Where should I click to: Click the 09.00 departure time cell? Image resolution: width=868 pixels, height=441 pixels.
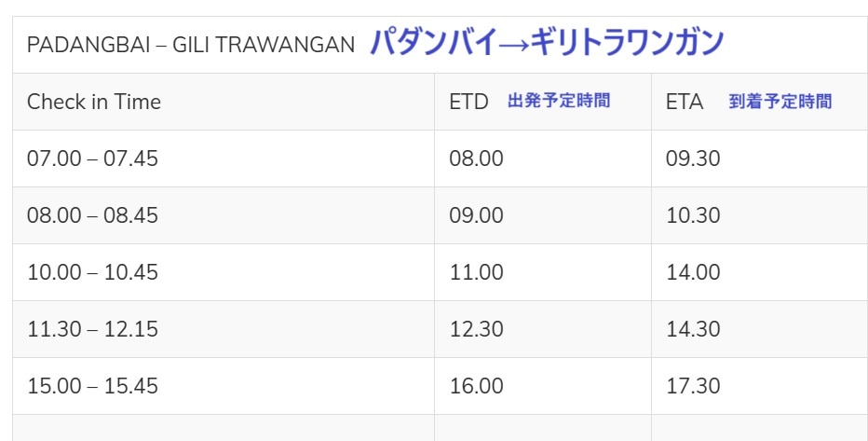point(476,215)
